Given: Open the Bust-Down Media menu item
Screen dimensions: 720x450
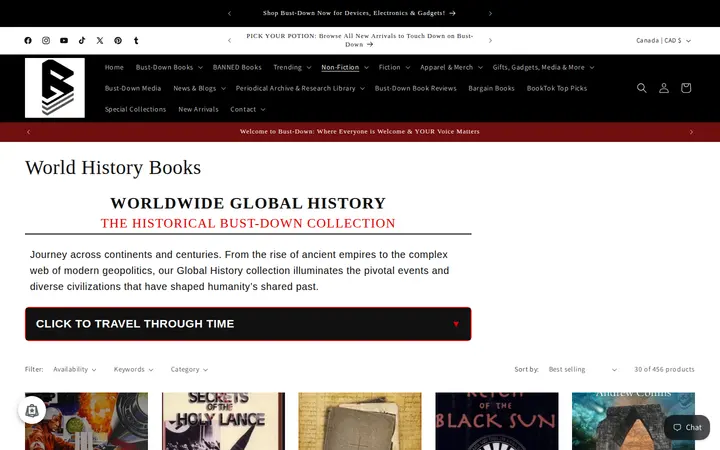Looking at the screenshot, I should pyautogui.click(x=133, y=88).
